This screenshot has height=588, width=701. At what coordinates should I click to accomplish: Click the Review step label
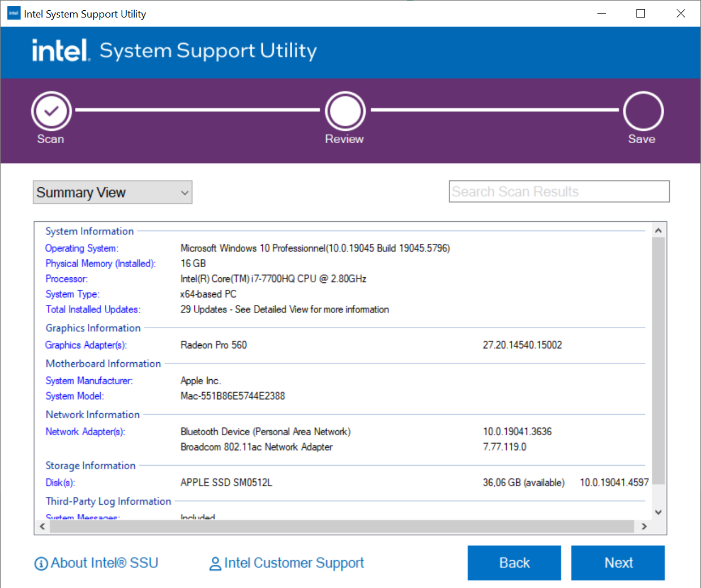(x=344, y=139)
